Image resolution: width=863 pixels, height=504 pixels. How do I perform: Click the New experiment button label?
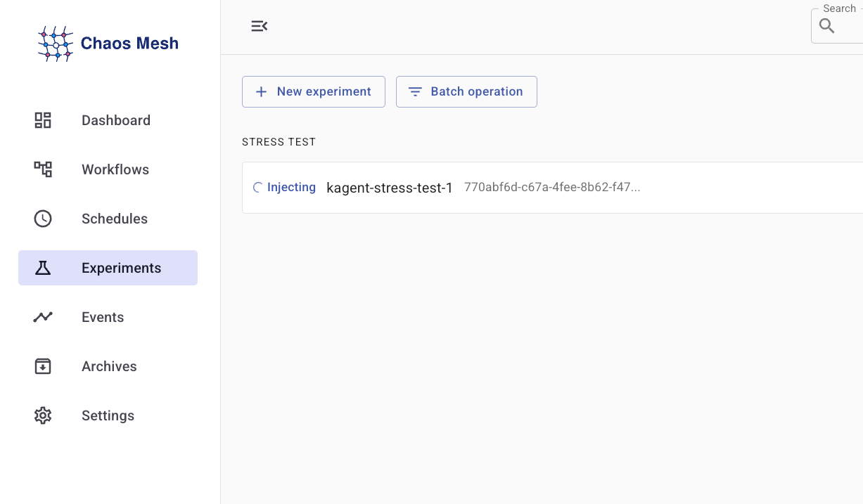tap(324, 91)
